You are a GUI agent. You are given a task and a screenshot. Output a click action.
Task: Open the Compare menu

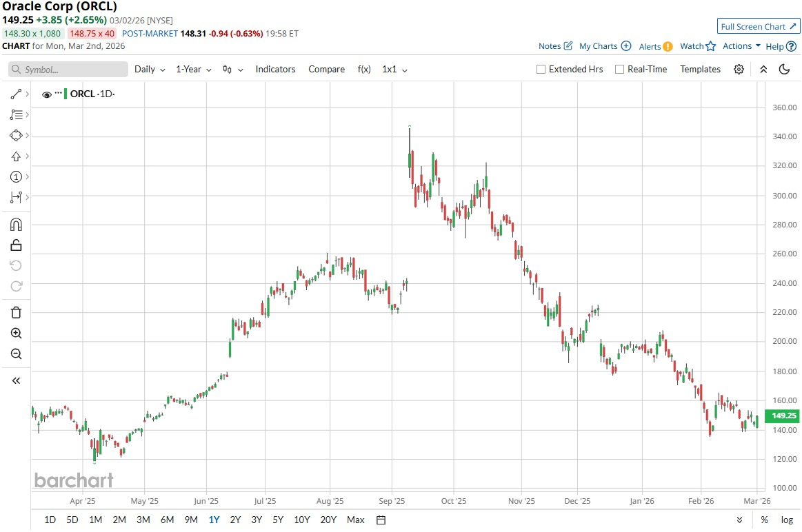point(326,70)
